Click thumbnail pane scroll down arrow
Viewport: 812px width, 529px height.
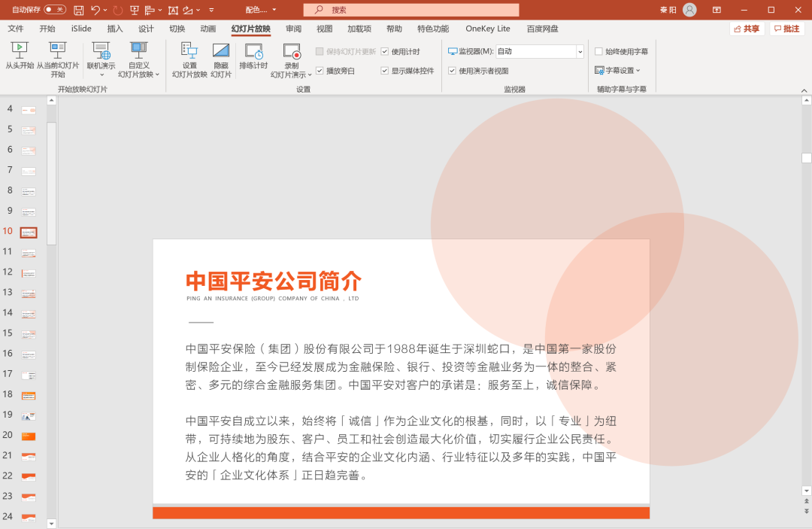51,523
